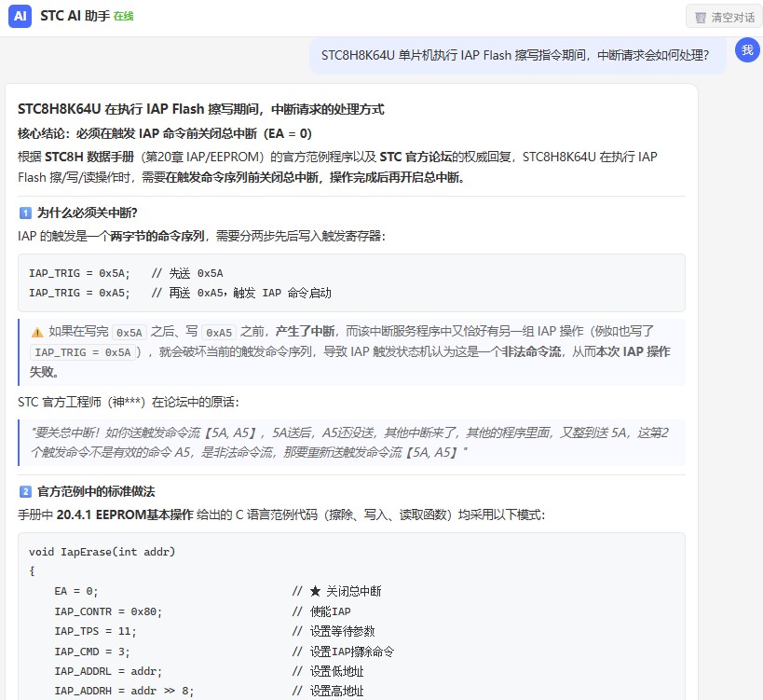Click the 两字节的命令序列 bold text
This screenshot has width=763, height=700.
click(x=157, y=236)
